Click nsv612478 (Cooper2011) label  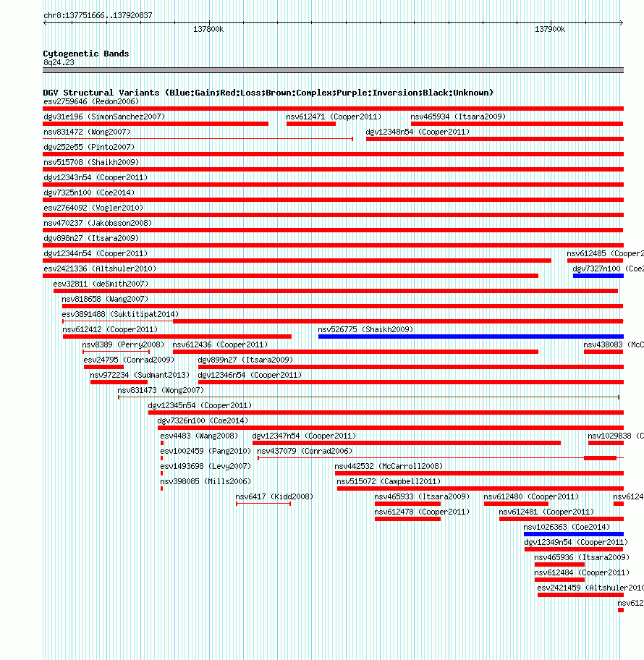(422, 511)
